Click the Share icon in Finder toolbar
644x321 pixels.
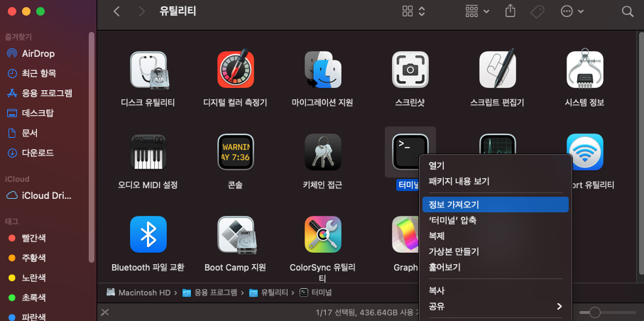click(x=510, y=11)
